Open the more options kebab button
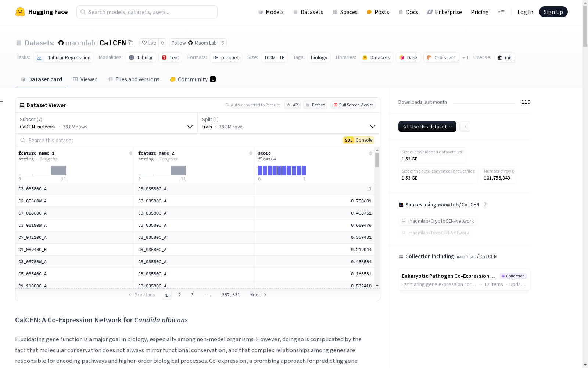The image size is (588, 368). (465, 127)
